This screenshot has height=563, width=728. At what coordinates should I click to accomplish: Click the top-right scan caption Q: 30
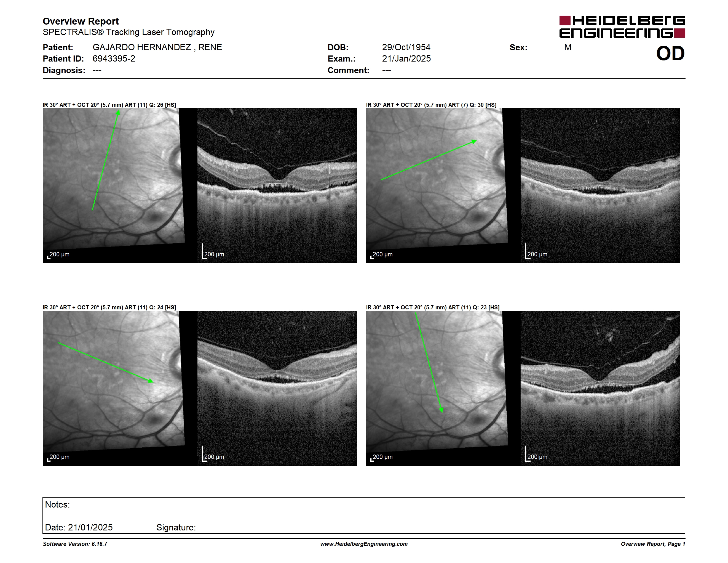click(431, 105)
